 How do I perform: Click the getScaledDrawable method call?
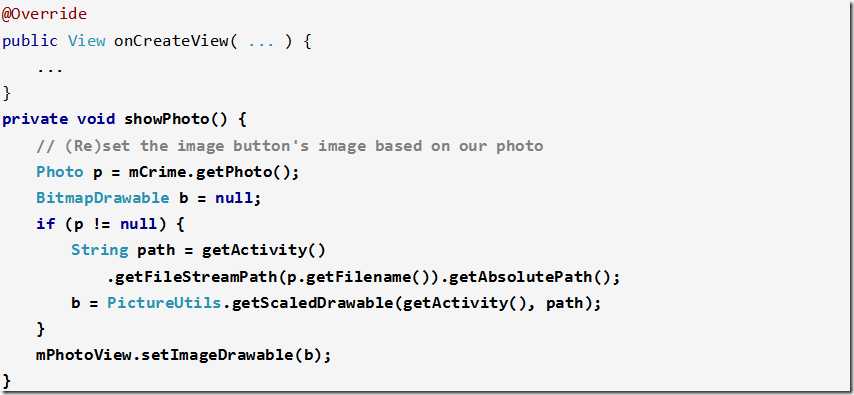pos(312,303)
